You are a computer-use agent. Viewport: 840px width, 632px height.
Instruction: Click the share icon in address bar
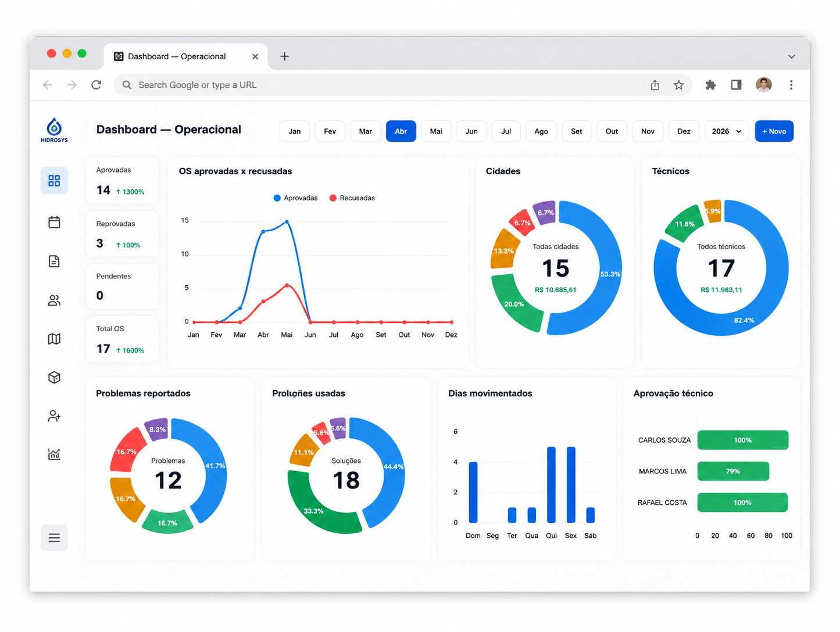coord(655,85)
